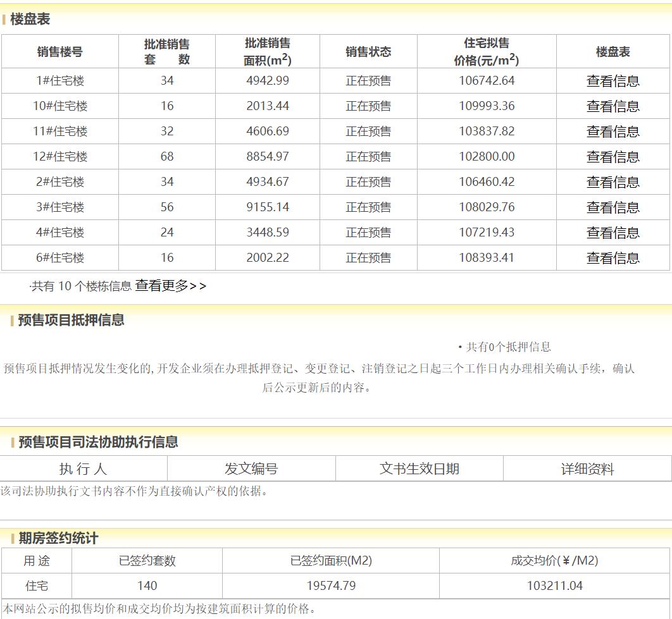672x619 pixels.
Task: Click the 预售项目抵押信息 section heading
Action: tap(71, 320)
